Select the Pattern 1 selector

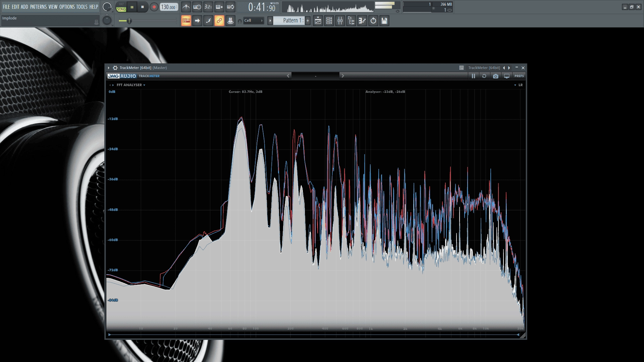(289, 21)
